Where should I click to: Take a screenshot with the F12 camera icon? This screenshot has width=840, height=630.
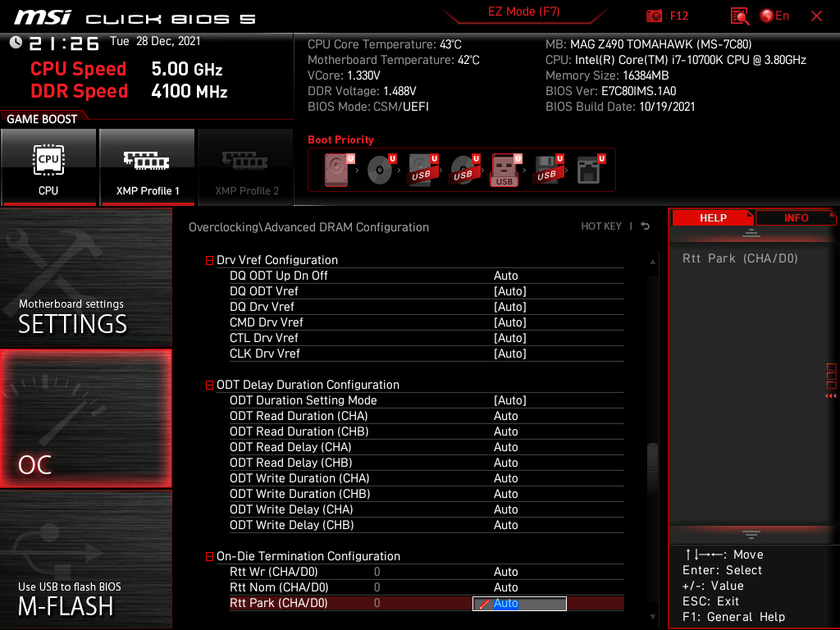[654, 16]
